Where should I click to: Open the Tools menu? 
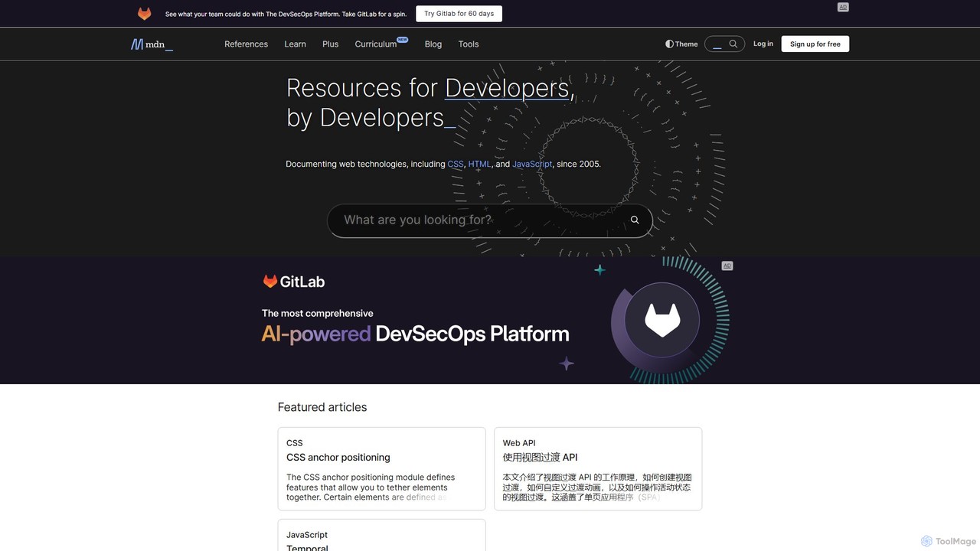point(469,44)
